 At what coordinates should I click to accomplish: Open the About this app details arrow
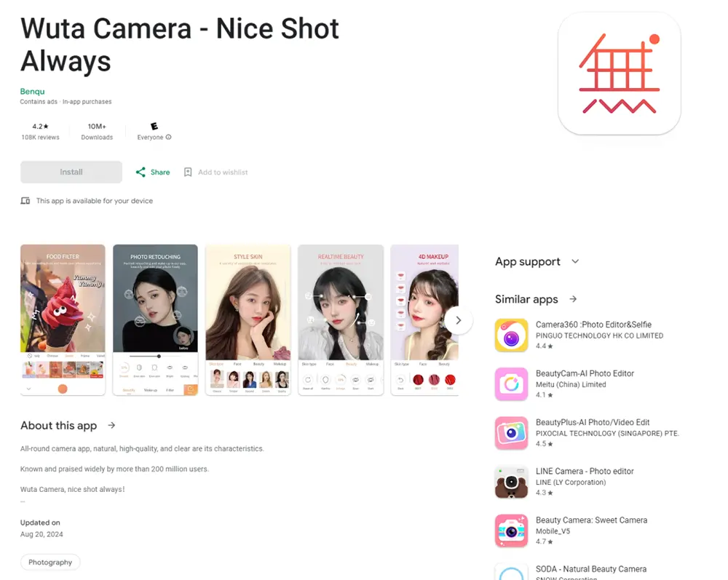pos(111,426)
